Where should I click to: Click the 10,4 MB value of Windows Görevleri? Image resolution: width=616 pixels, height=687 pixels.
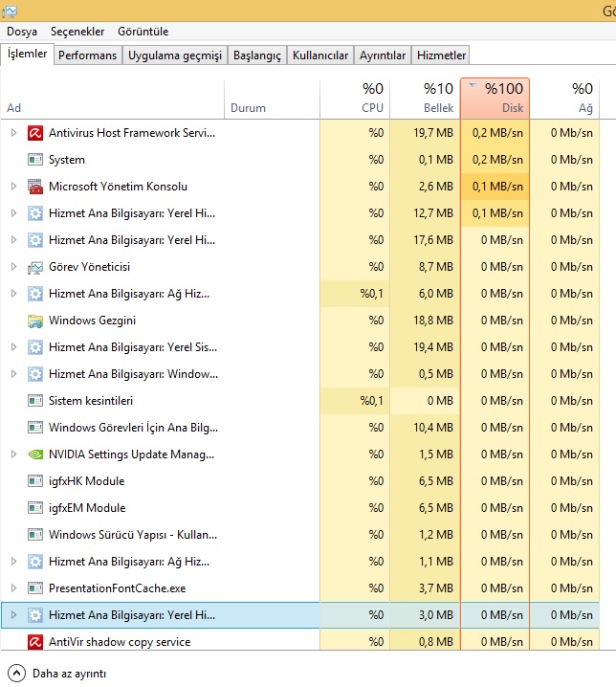point(433,427)
